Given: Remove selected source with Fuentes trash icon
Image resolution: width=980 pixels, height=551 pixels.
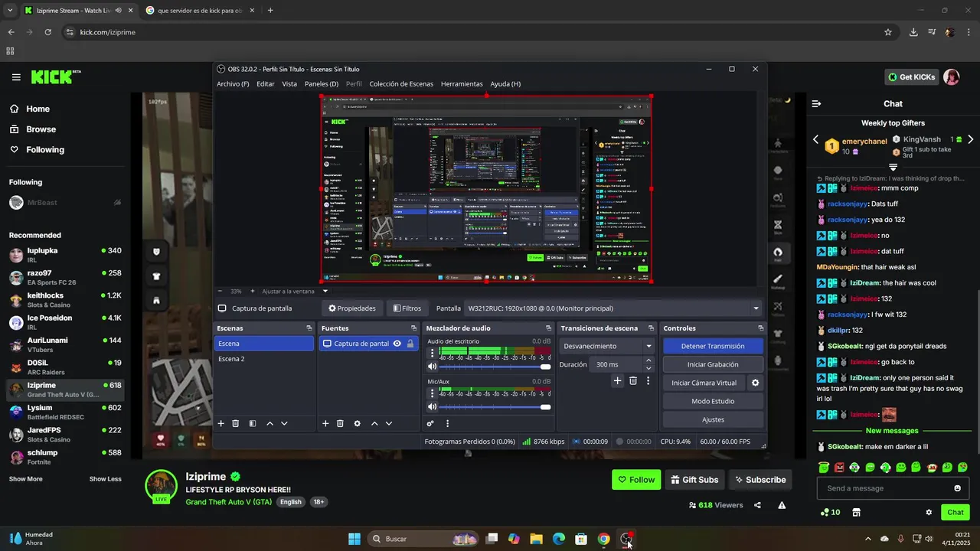Looking at the screenshot, I should click(x=340, y=423).
